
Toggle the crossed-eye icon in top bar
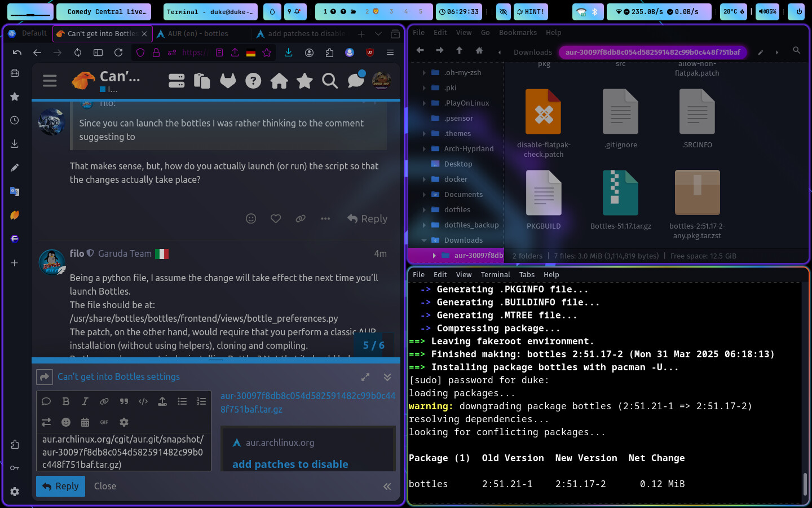pos(504,11)
